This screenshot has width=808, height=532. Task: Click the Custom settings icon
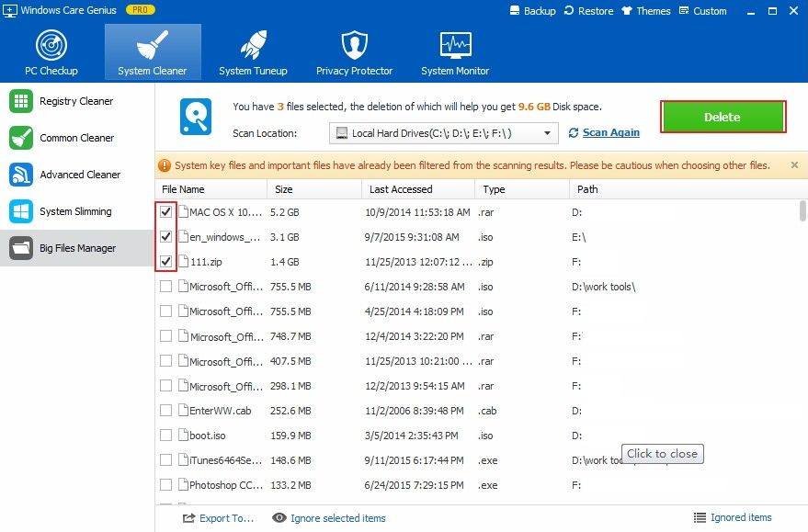point(684,11)
